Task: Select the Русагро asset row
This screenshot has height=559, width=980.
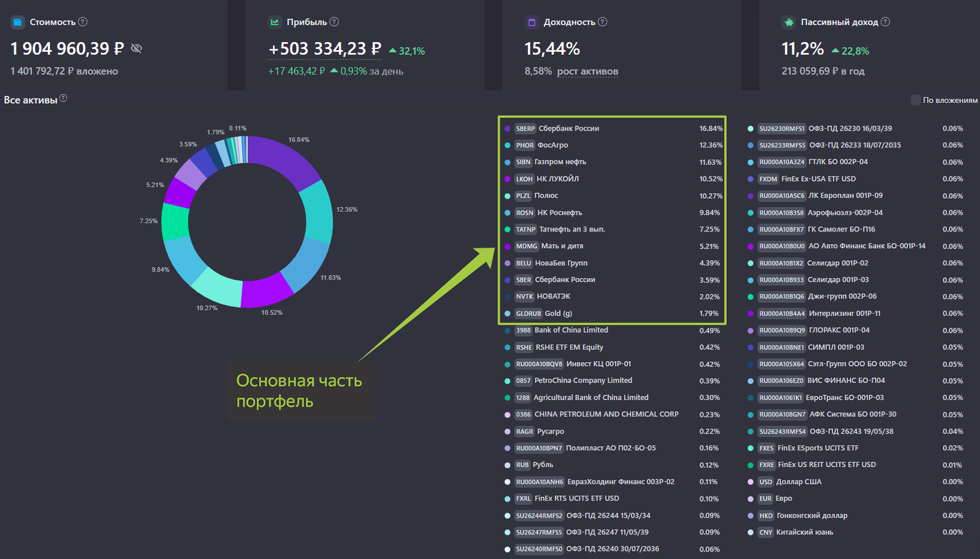Action: tap(613, 431)
